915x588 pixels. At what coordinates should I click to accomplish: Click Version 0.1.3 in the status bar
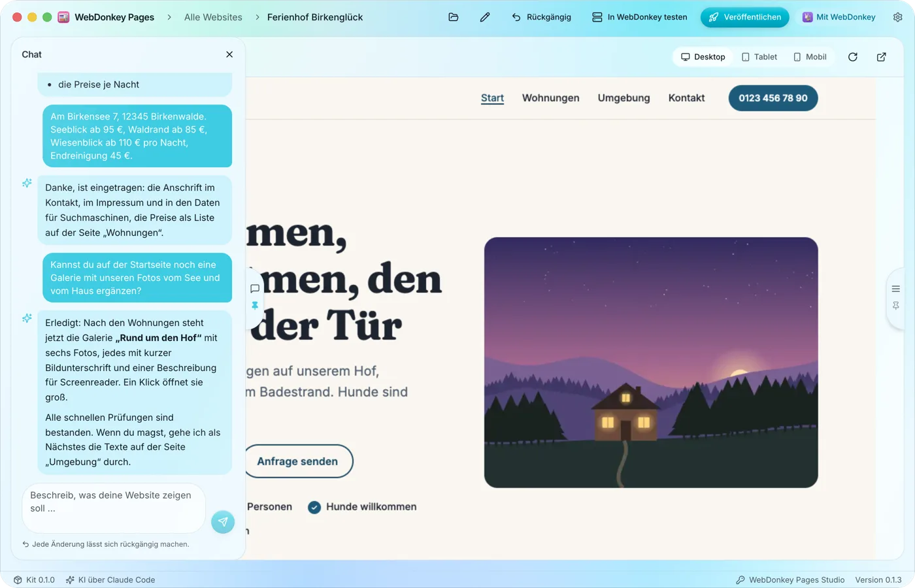pyautogui.click(x=878, y=580)
